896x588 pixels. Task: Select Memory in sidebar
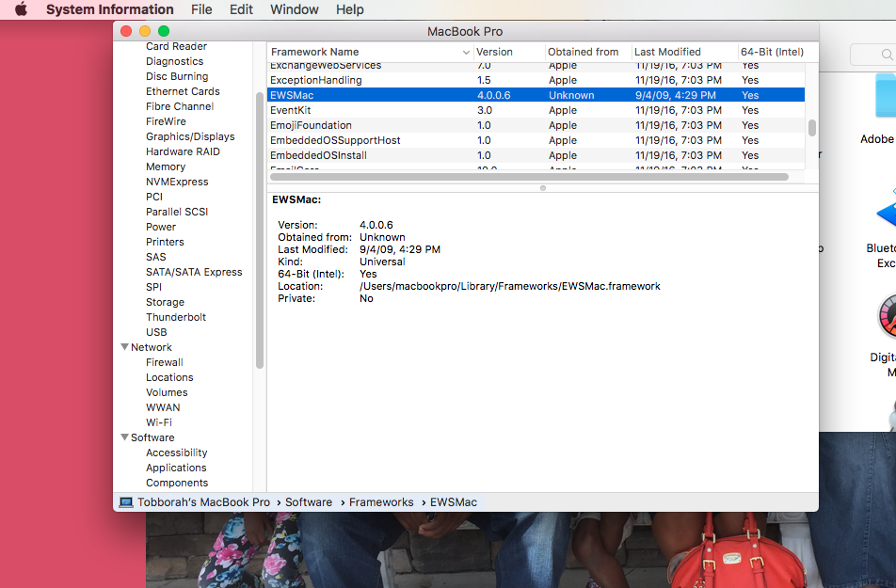(x=165, y=167)
